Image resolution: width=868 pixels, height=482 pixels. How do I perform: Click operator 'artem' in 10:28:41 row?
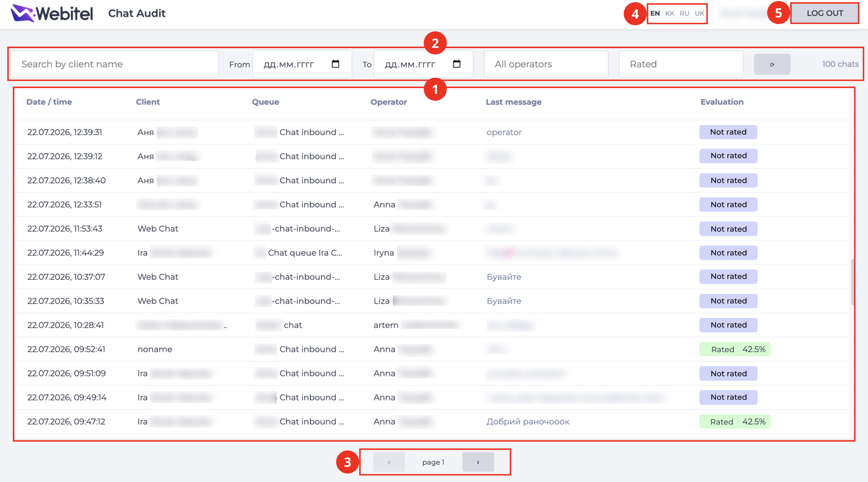point(386,325)
